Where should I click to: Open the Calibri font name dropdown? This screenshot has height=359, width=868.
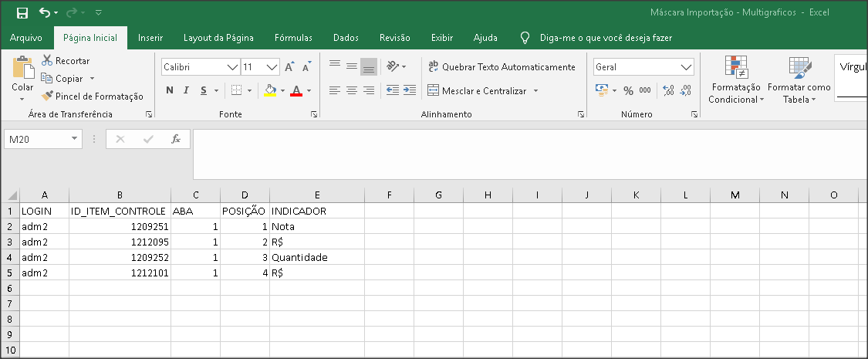click(x=232, y=67)
